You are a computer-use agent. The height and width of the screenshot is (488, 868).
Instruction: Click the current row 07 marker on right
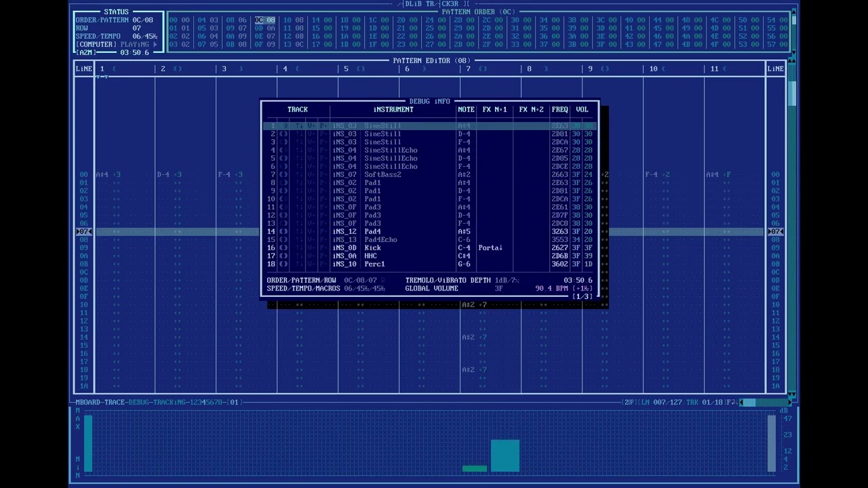776,232
